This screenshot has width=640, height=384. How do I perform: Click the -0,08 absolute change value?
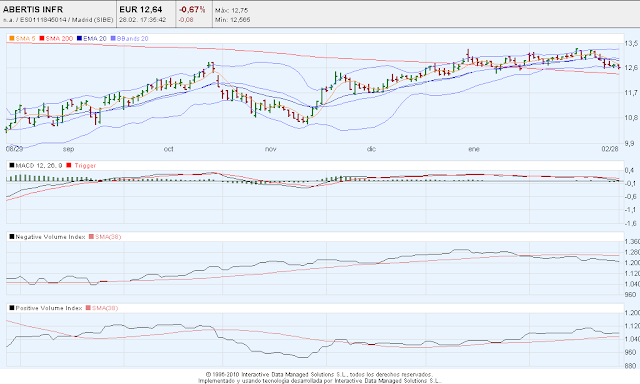[x=186, y=20]
